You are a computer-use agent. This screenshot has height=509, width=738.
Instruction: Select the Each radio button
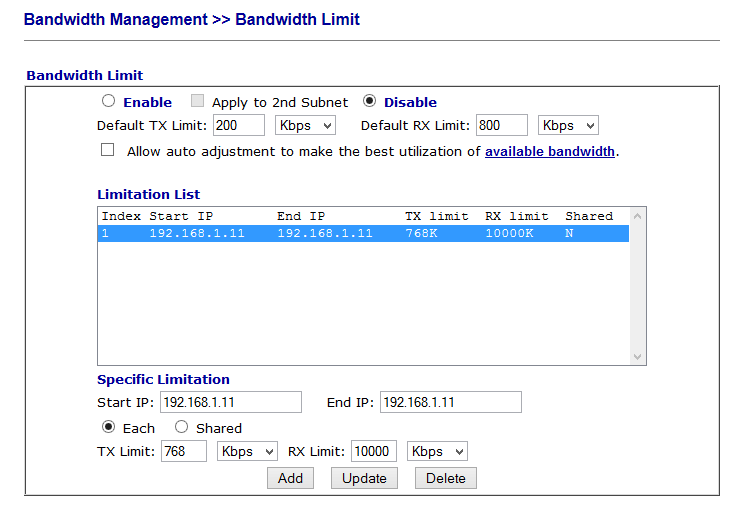pos(108,427)
